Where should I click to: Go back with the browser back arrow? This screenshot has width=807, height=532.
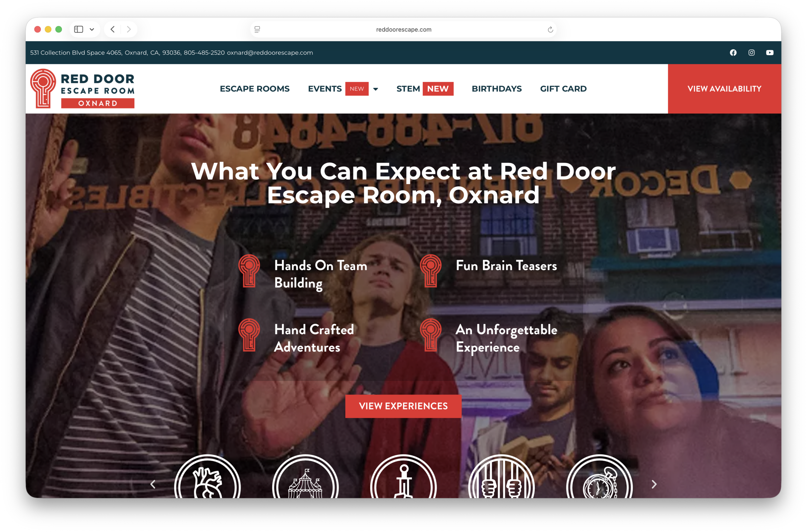pyautogui.click(x=113, y=30)
